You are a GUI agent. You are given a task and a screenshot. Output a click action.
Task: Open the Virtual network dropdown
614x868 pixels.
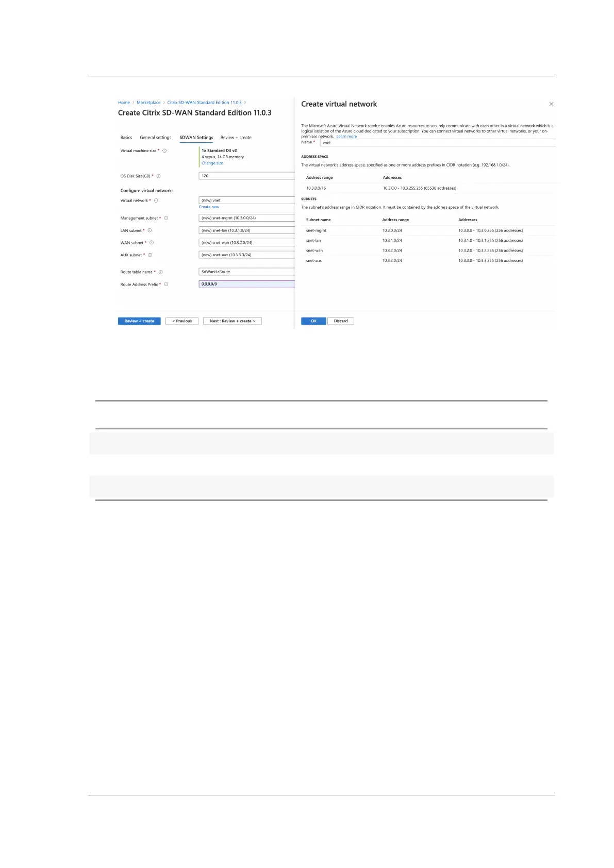tap(246, 201)
